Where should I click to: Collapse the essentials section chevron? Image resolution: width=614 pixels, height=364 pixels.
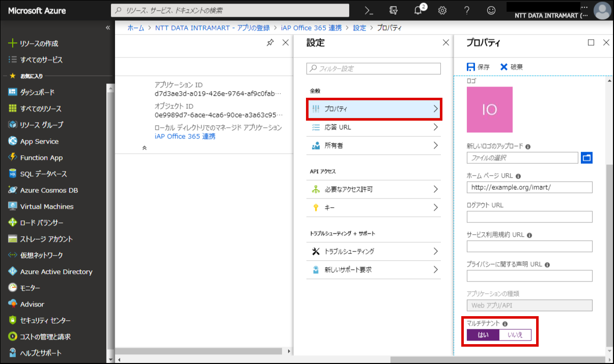(x=145, y=148)
